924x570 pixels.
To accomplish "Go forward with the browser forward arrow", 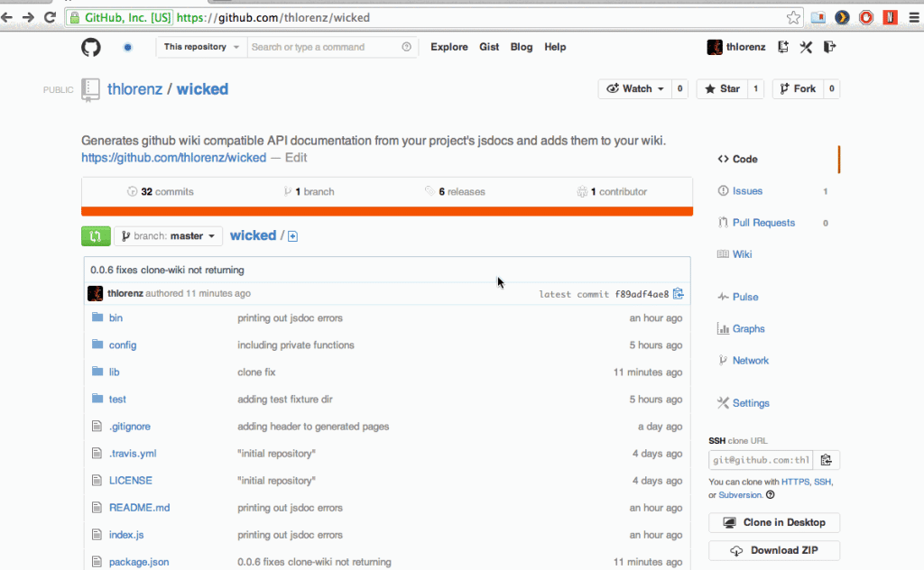I will click(28, 18).
